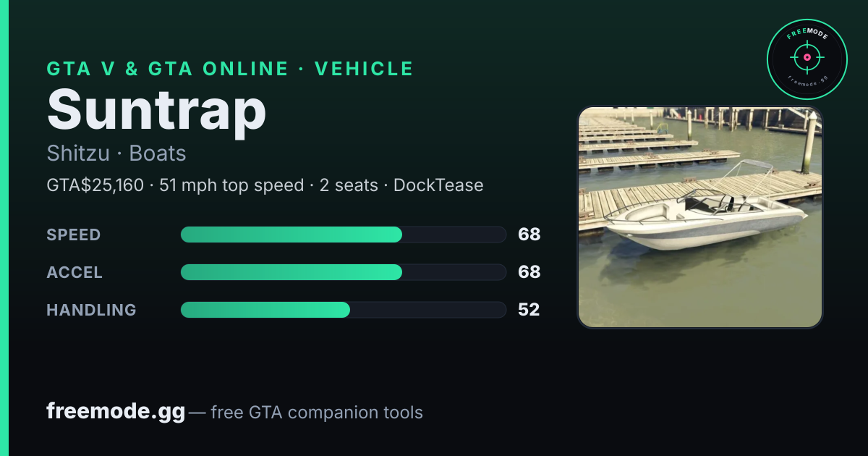Click the GTA$25,160 price text
This screenshot has width=868, height=456.
pos(95,185)
